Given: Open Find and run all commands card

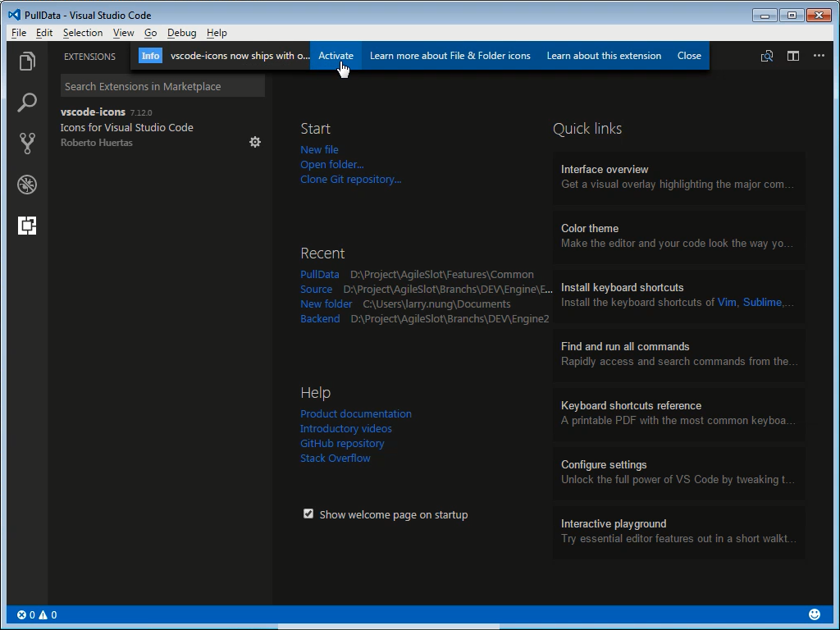Looking at the screenshot, I should [x=678, y=354].
